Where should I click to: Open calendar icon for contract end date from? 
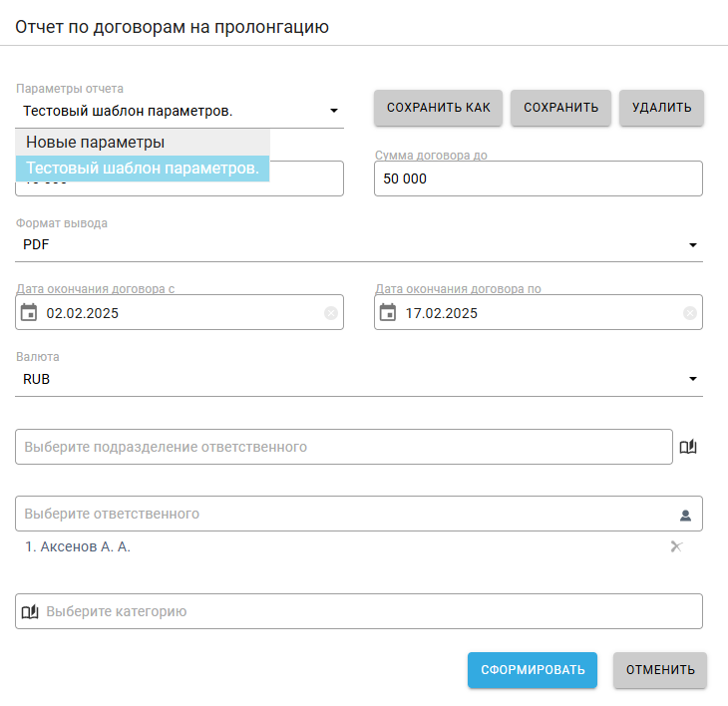pos(29,312)
